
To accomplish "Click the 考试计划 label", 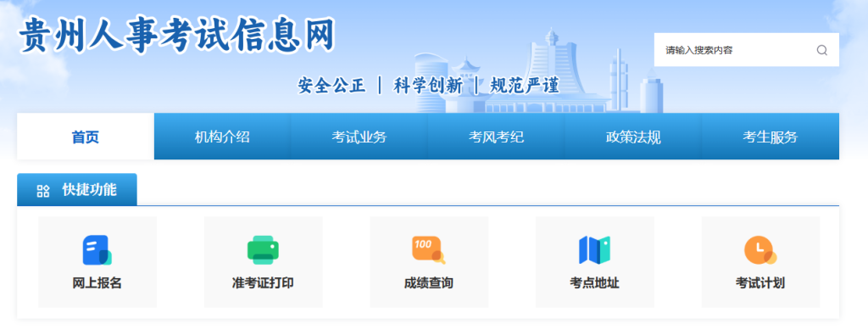I will pos(760,283).
